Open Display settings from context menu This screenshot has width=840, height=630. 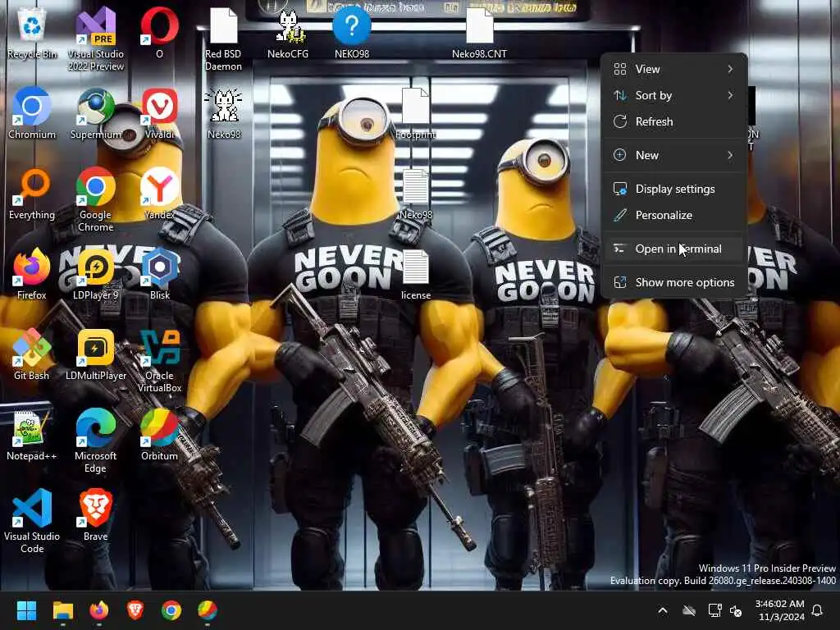[x=673, y=189]
